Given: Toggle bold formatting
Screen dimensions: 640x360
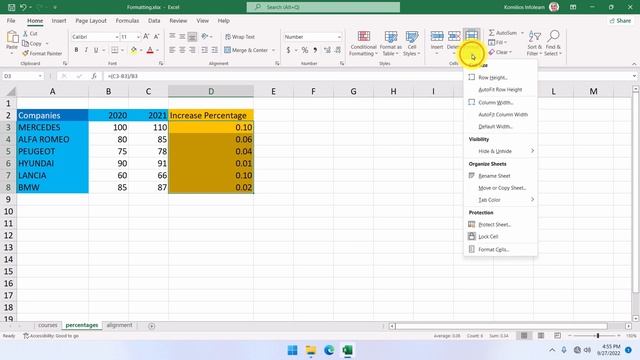Looking at the screenshot, I should click(76, 50).
